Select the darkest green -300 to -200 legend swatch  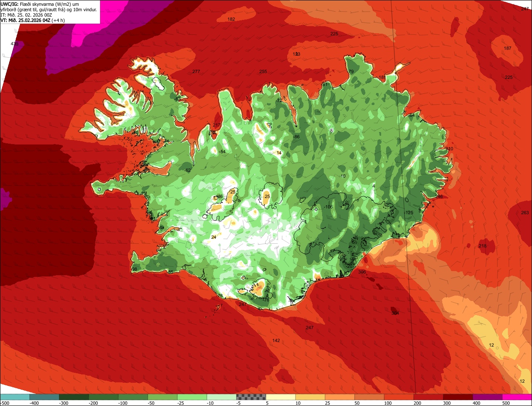tap(74, 397)
